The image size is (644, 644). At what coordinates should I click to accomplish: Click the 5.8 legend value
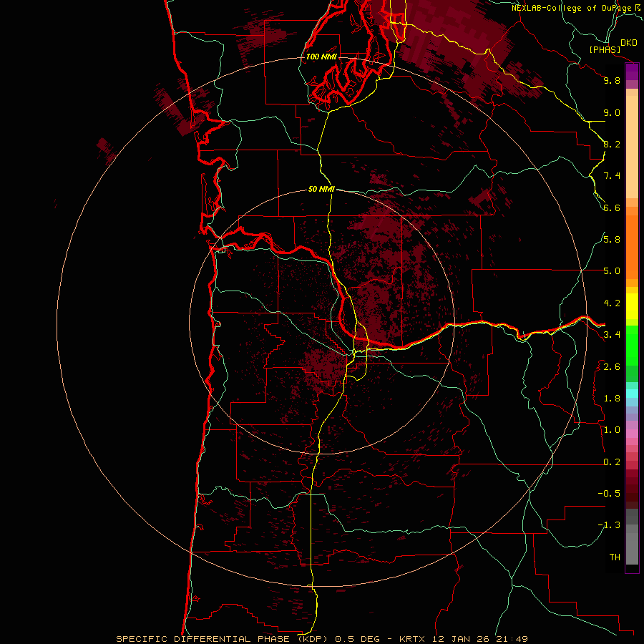point(612,240)
